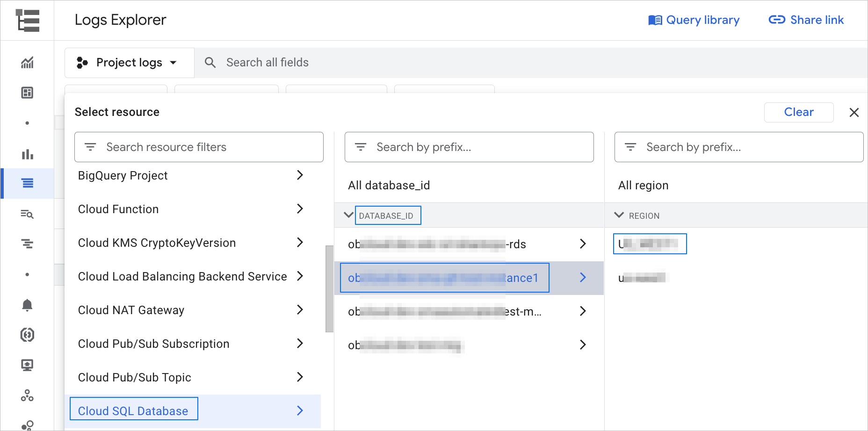
Task: Close the Select resource panel
Action: [854, 113]
